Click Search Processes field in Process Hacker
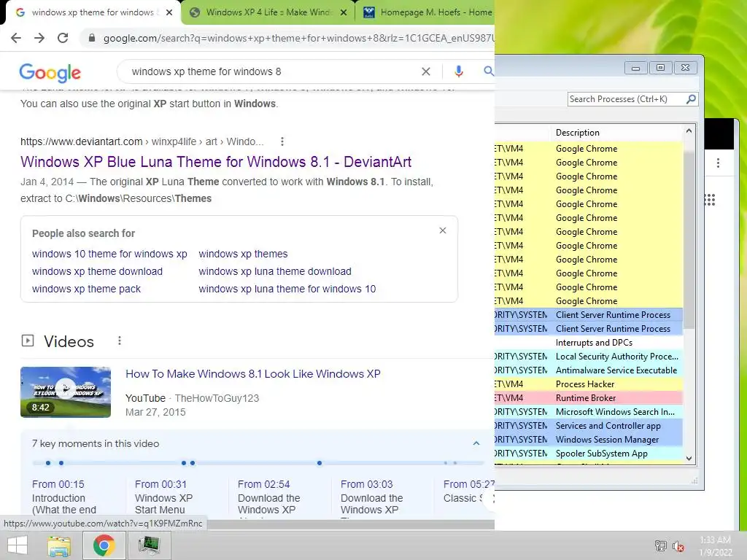Viewport: 747px width, 560px height. [x=625, y=99]
